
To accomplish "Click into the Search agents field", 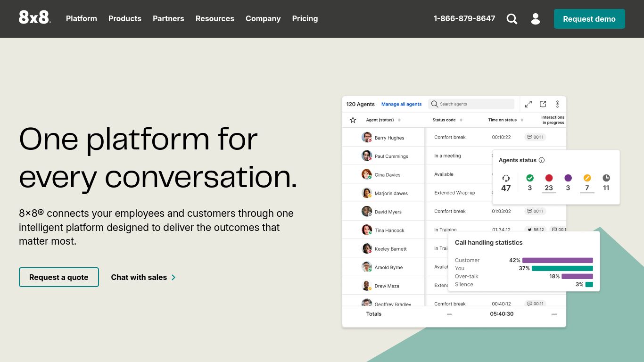I will (x=471, y=104).
